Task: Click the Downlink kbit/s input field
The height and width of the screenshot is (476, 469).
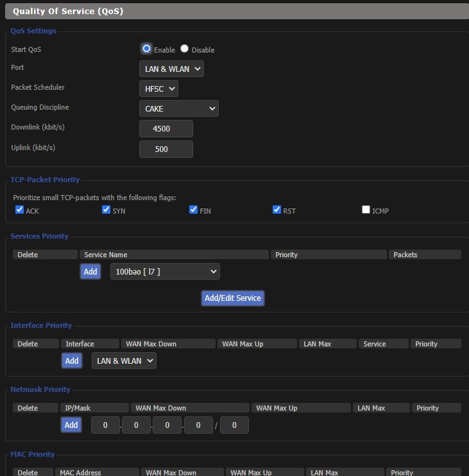Action: [166, 128]
